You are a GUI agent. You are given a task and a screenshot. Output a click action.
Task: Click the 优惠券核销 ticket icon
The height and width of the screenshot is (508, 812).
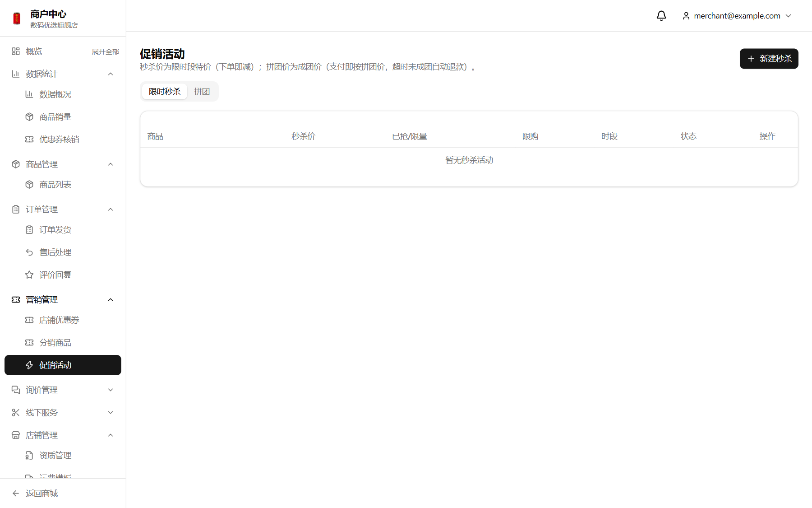29,140
